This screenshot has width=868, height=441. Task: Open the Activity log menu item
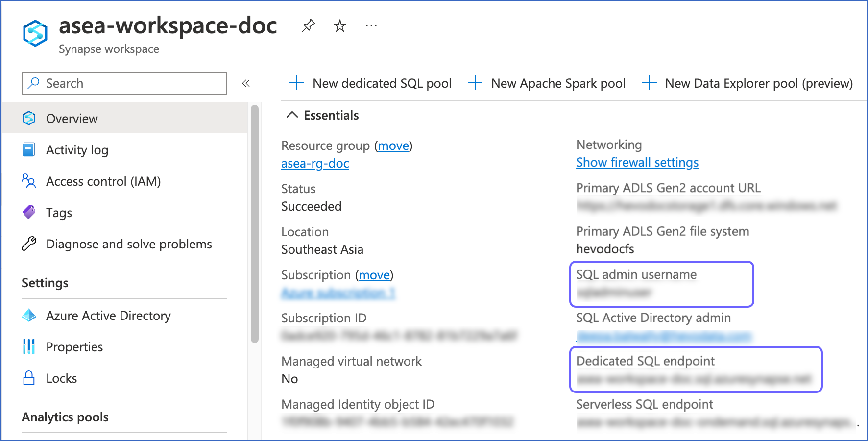click(124, 149)
